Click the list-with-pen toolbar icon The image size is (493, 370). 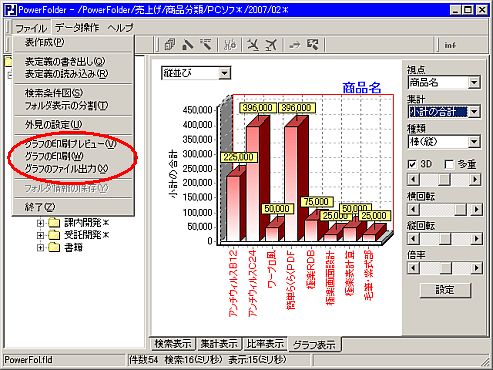[x=207, y=45]
